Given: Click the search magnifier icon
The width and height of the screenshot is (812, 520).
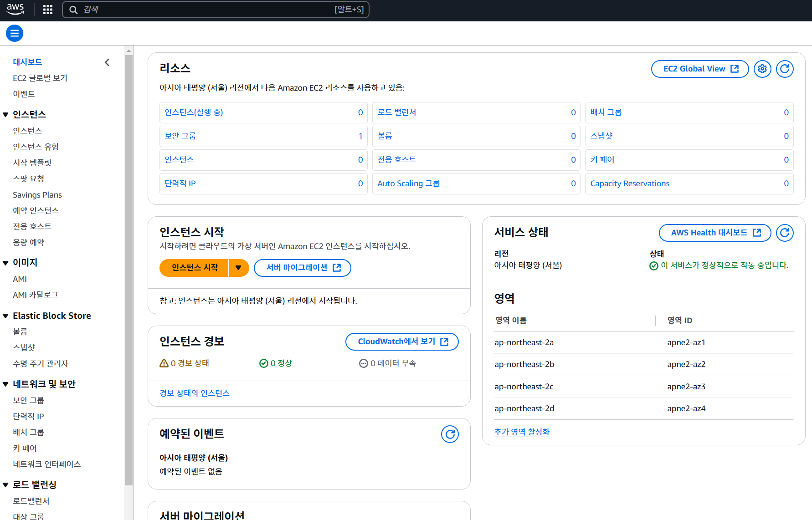Looking at the screenshot, I should click(x=73, y=10).
